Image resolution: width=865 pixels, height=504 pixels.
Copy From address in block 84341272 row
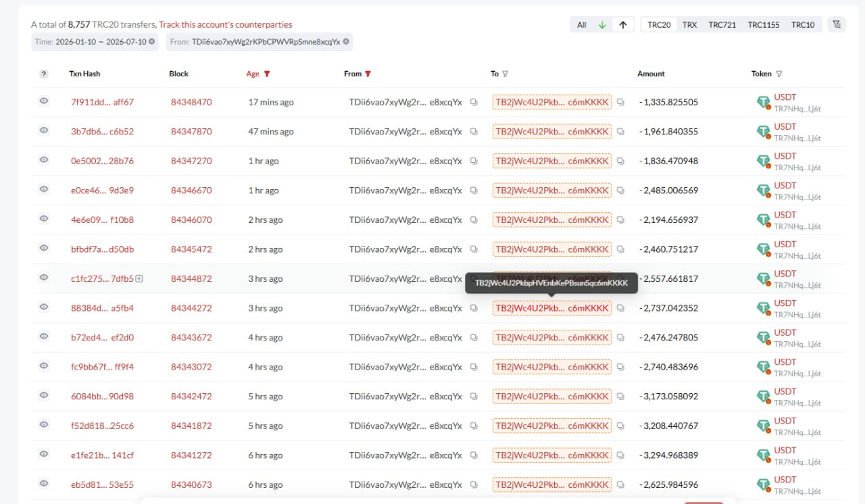474,455
